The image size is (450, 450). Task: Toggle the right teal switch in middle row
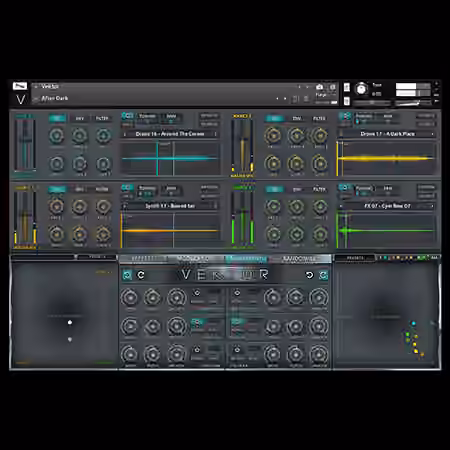point(237,322)
